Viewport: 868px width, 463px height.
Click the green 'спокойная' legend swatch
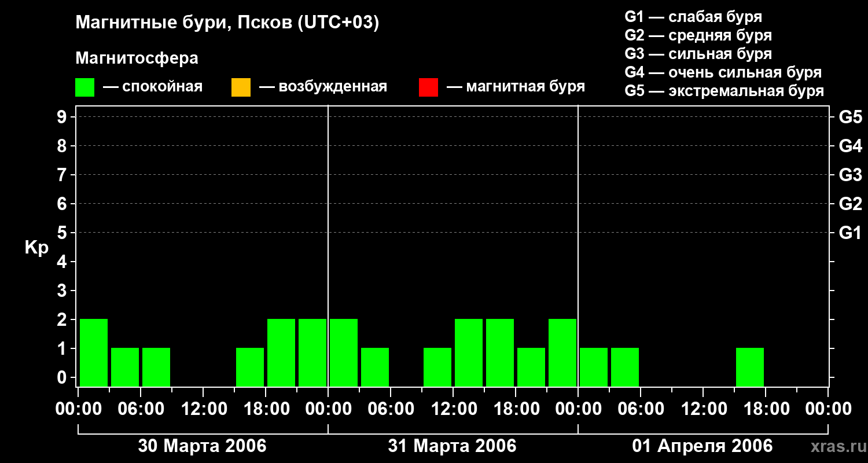tap(84, 87)
